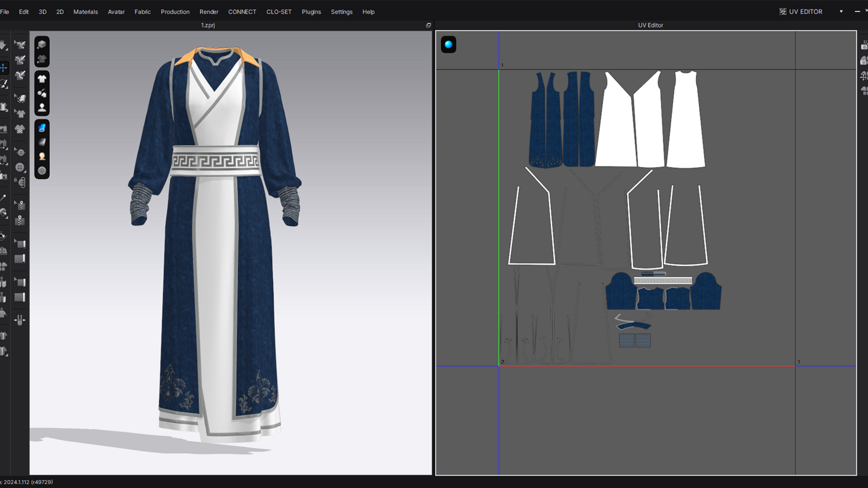This screenshot has width=868, height=488.
Task: Toggle the avatar head render style
Action: pyautogui.click(x=42, y=157)
